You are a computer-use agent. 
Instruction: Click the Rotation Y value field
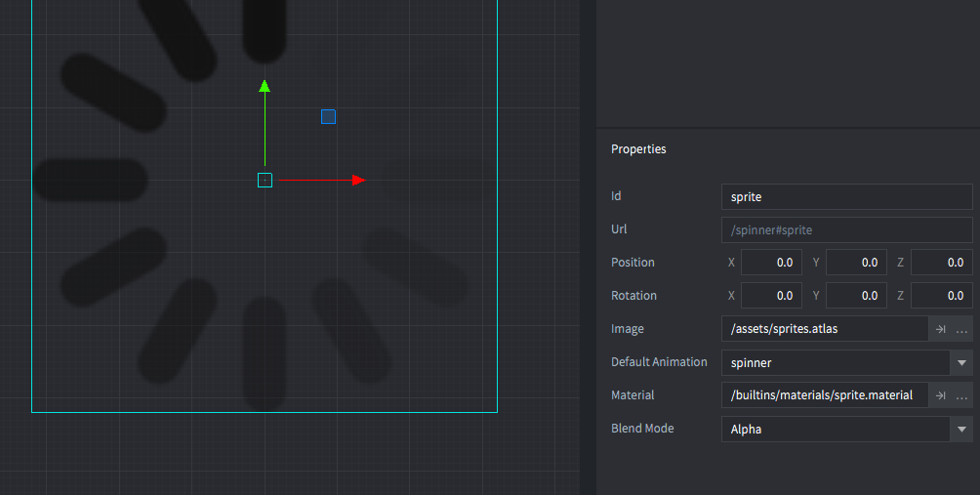[x=856, y=296]
